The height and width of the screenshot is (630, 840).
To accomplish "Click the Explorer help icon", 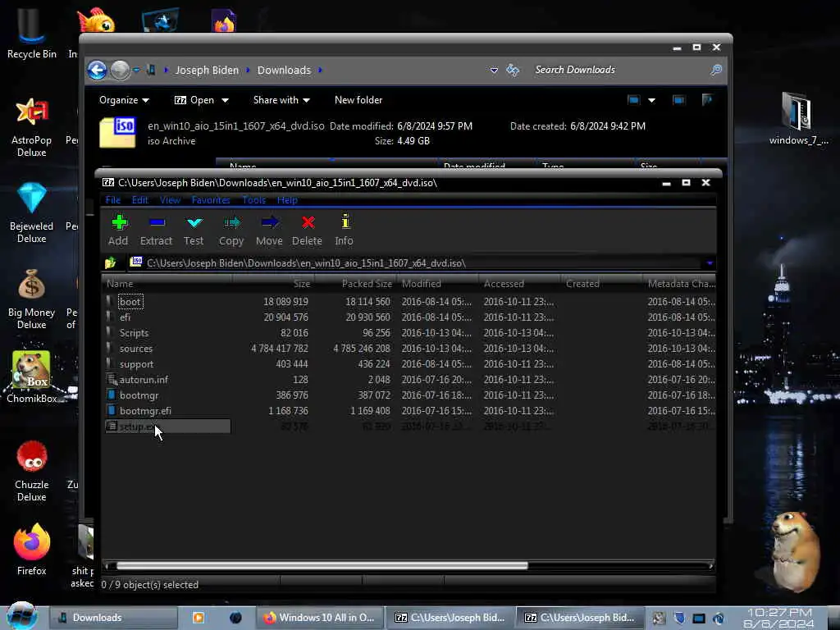I will point(707,99).
